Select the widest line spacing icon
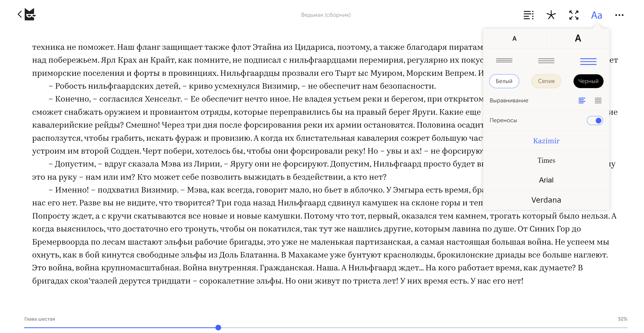Image resolution: width=644 pixels, height=333 pixels. coord(588,61)
